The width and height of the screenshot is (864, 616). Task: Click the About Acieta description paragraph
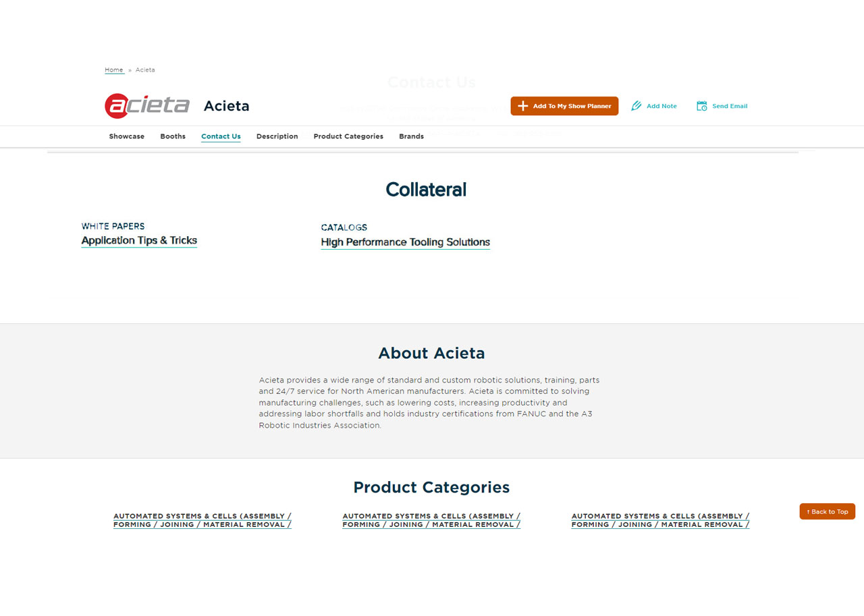point(429,403)
